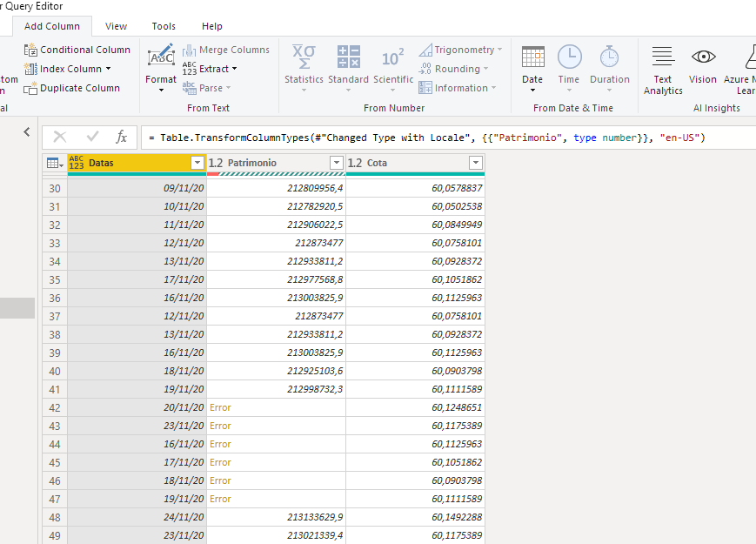Click the Parse icon

point(189,88)
